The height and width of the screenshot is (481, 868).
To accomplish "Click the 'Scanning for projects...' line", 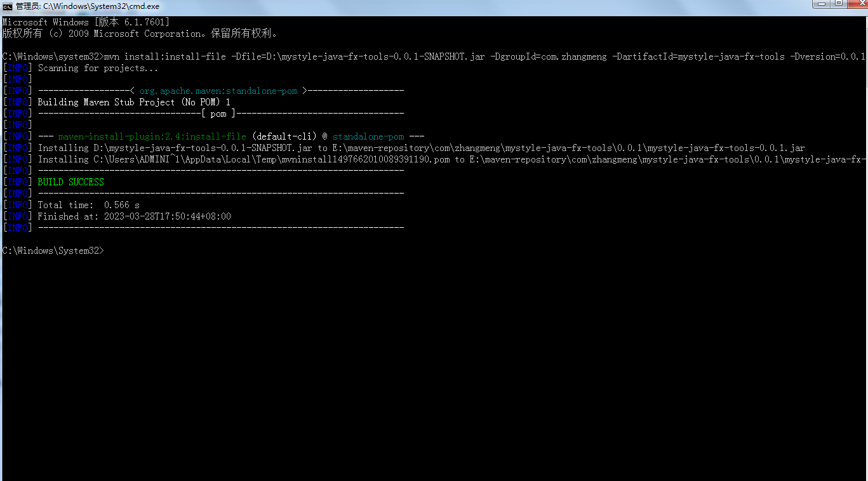I will 98,68.
